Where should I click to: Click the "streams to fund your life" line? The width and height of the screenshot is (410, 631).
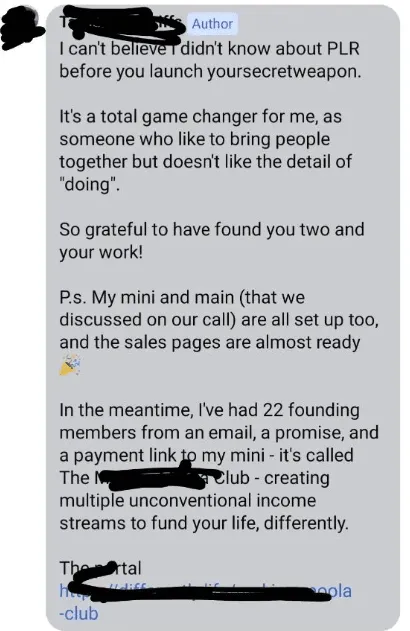(x=204, y=523)
